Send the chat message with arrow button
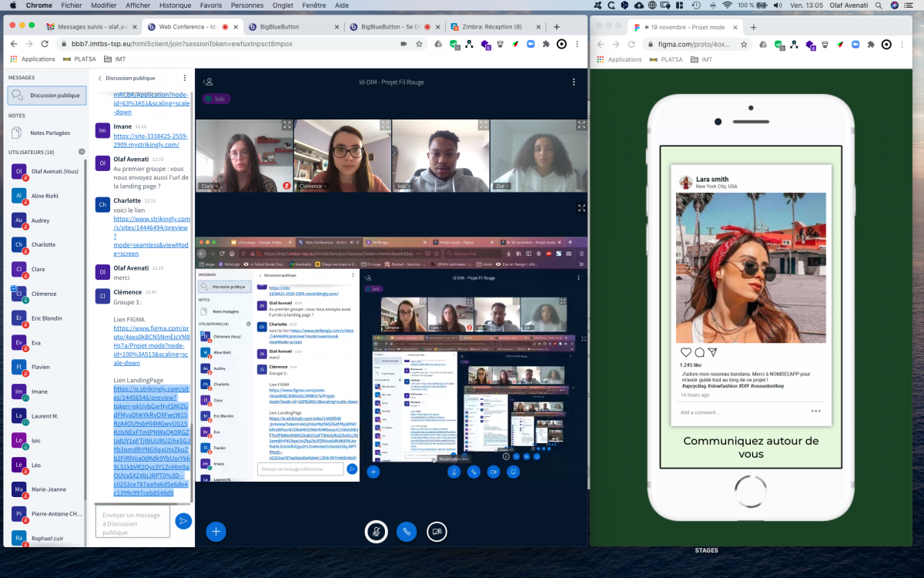Viewport: 924px width, 578px height. (x=183, y=521)
